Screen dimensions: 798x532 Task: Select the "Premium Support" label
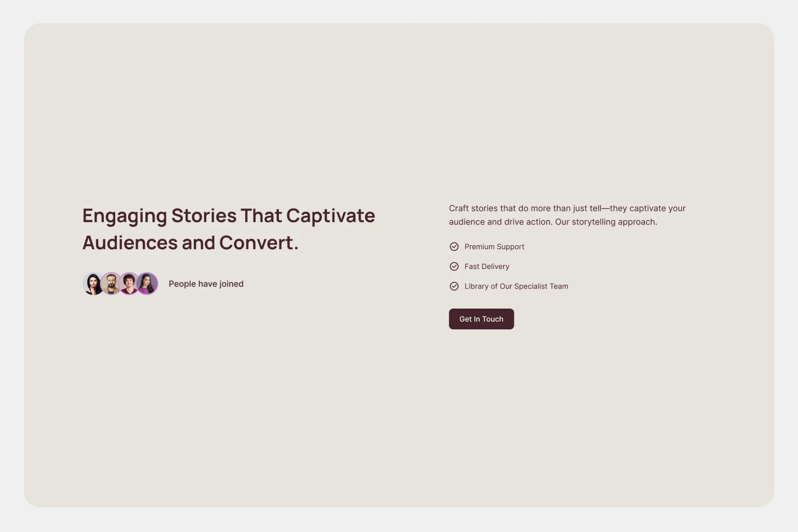(494, 246)
